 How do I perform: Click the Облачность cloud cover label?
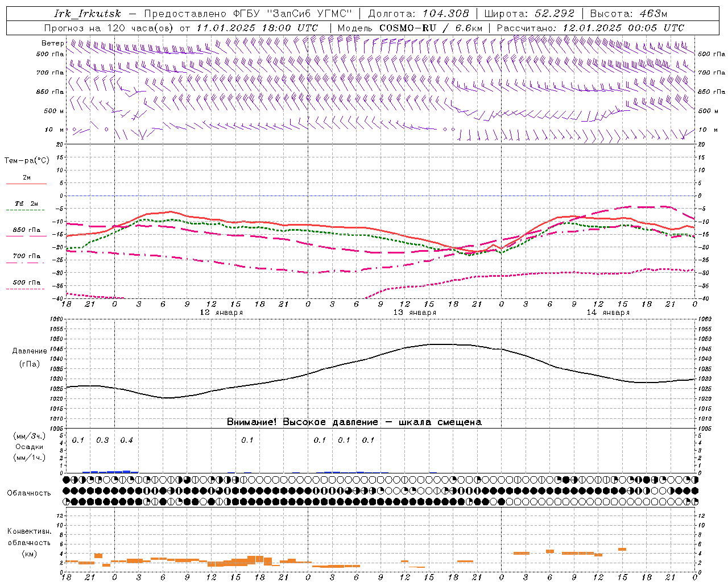pyautogui.click(x=29, y=493)
